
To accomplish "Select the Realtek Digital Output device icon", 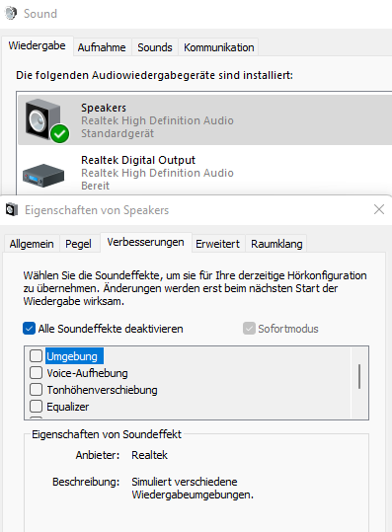I will (43, 176).
